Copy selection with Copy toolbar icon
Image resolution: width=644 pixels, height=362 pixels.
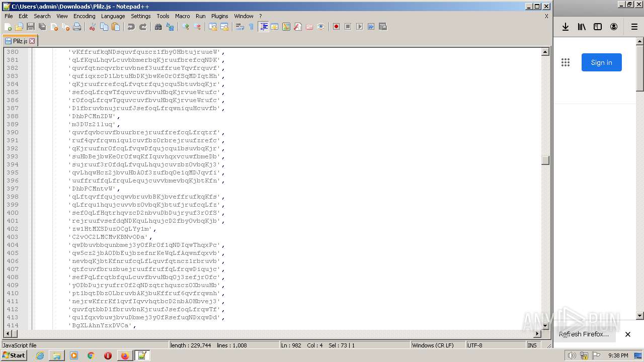tap(104, 27)
